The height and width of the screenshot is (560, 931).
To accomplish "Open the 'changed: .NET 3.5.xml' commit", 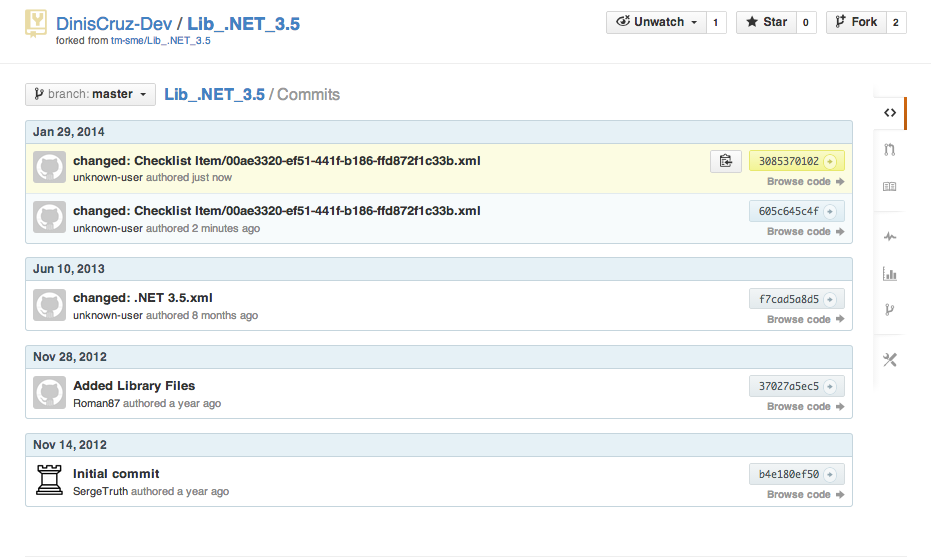I will pyautogui.click(x=143, y=298).
